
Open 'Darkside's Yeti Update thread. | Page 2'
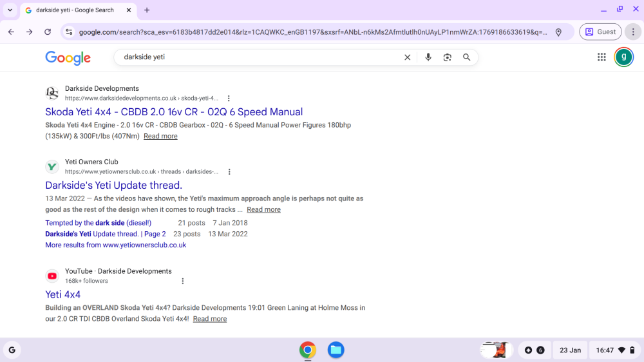tap(106, 234)
